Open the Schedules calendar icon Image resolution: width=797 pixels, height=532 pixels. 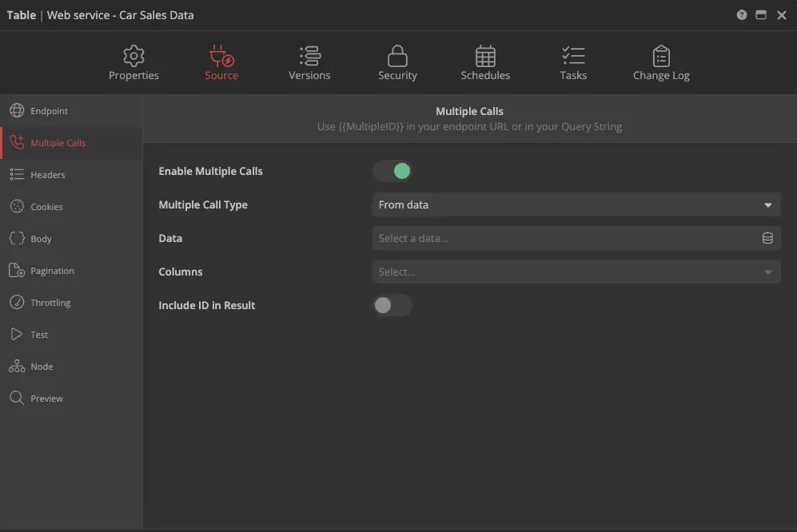(485, 56)
